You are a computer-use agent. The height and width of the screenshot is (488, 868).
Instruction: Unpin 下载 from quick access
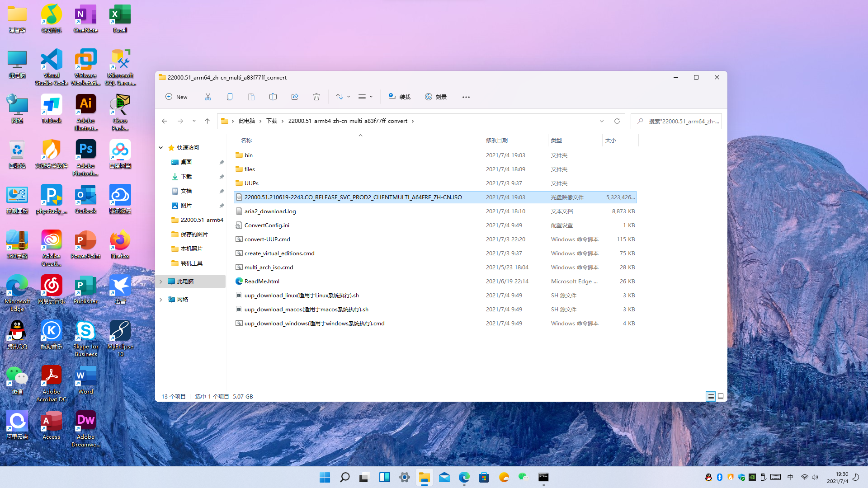(222, 177)
